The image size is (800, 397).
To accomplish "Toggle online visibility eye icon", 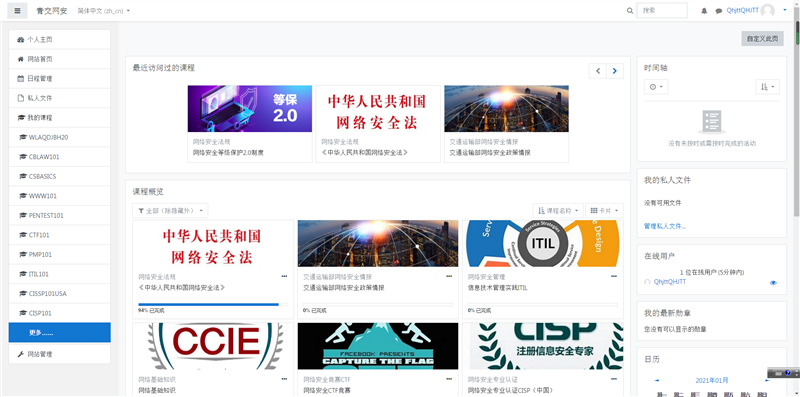I will tap(773, 283).
